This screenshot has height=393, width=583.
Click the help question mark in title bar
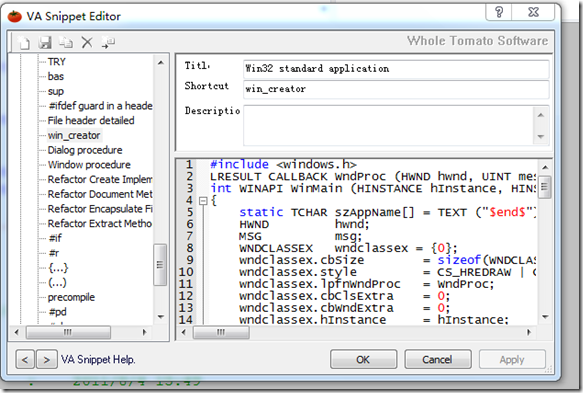(499, 13)
